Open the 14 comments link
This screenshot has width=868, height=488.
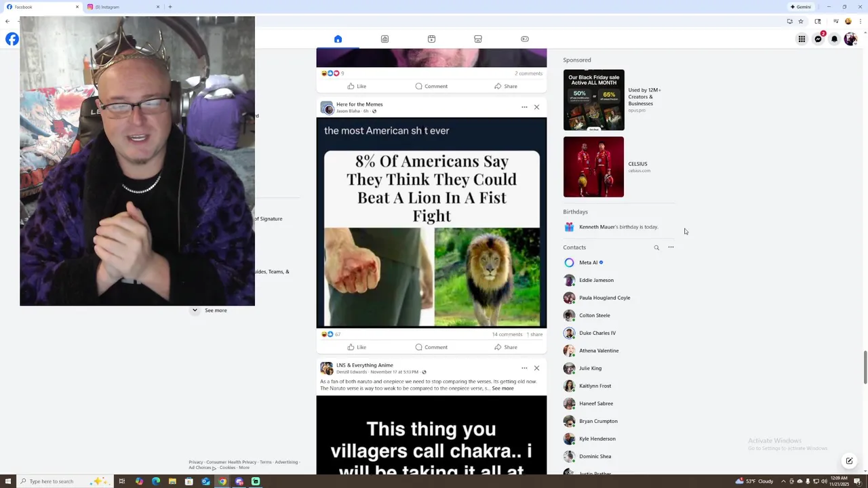coord(507,334)
